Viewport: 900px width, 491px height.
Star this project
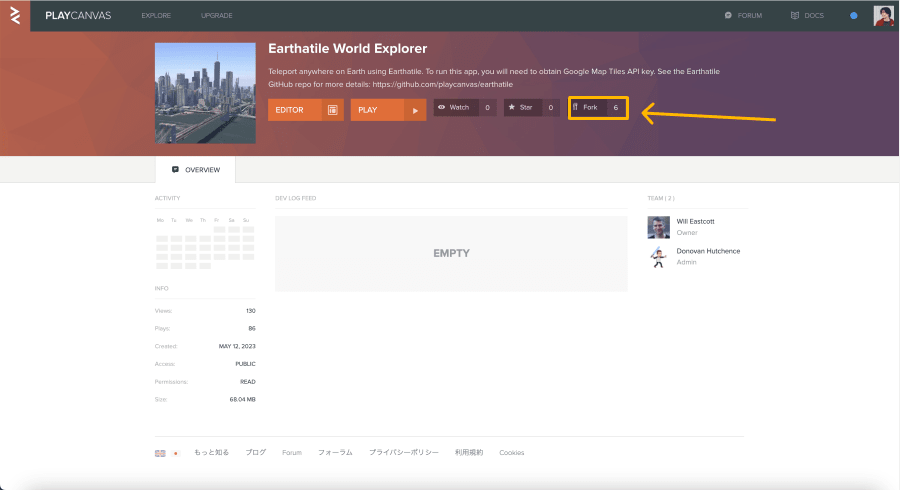click(523, 107)
